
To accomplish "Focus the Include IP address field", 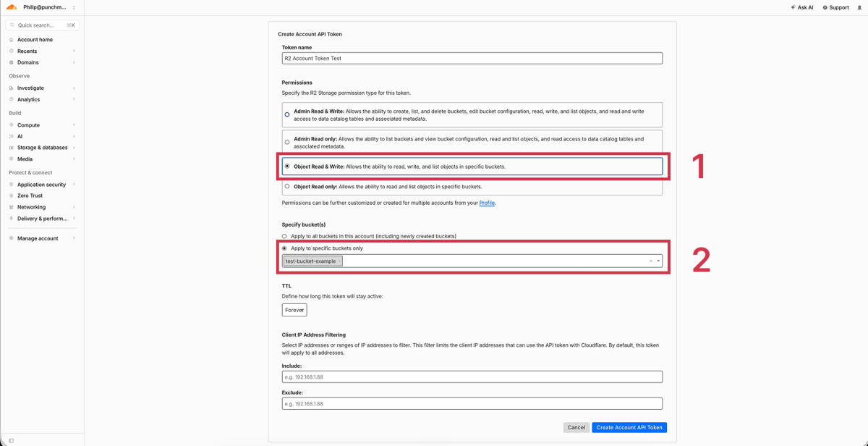I will (472, 377).
